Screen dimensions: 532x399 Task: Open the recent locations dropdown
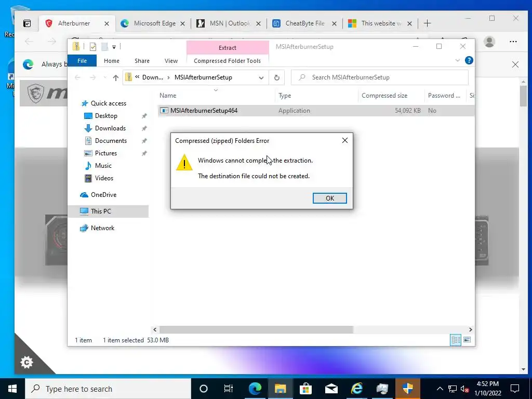[x=105, y=78]
